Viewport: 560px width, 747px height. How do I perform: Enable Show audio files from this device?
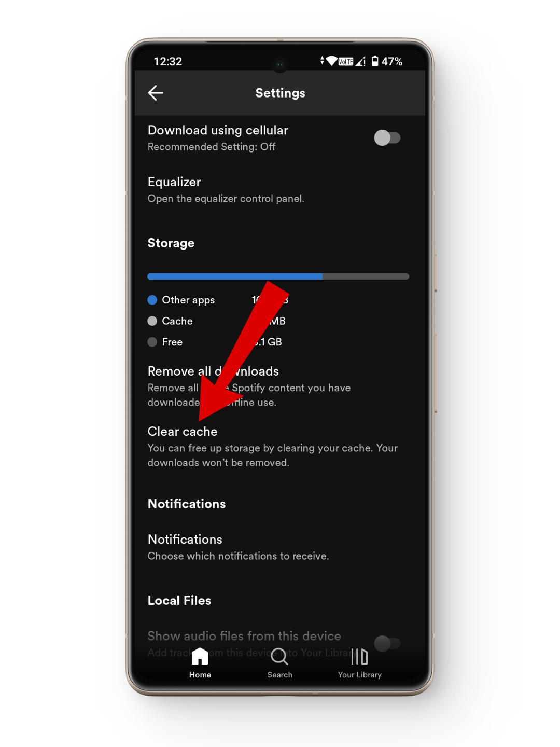pos(387,643)
